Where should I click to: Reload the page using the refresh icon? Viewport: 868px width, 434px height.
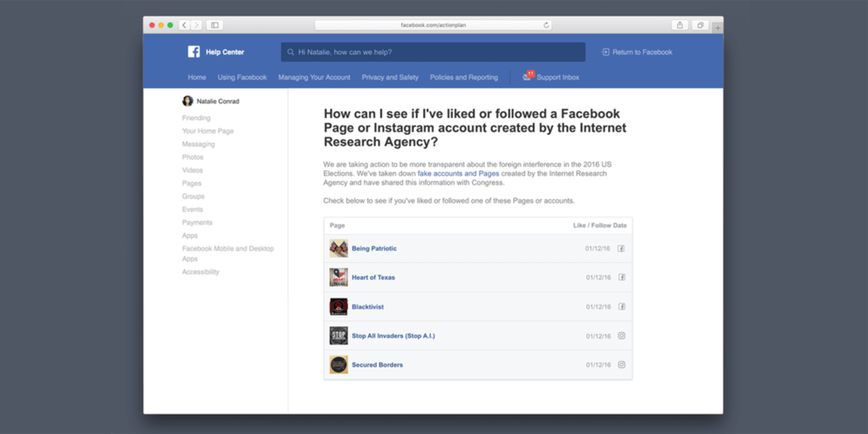tap(546, 25)
